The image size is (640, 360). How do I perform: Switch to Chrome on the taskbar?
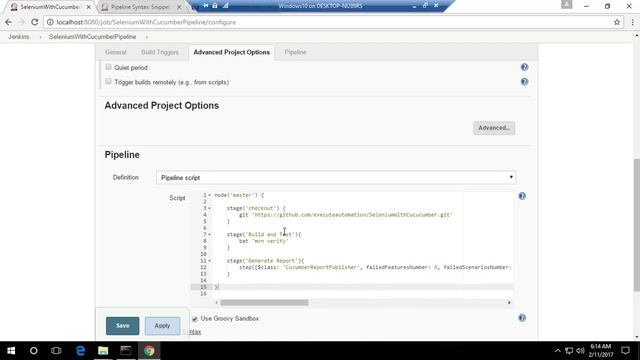(x=149, y=351)
